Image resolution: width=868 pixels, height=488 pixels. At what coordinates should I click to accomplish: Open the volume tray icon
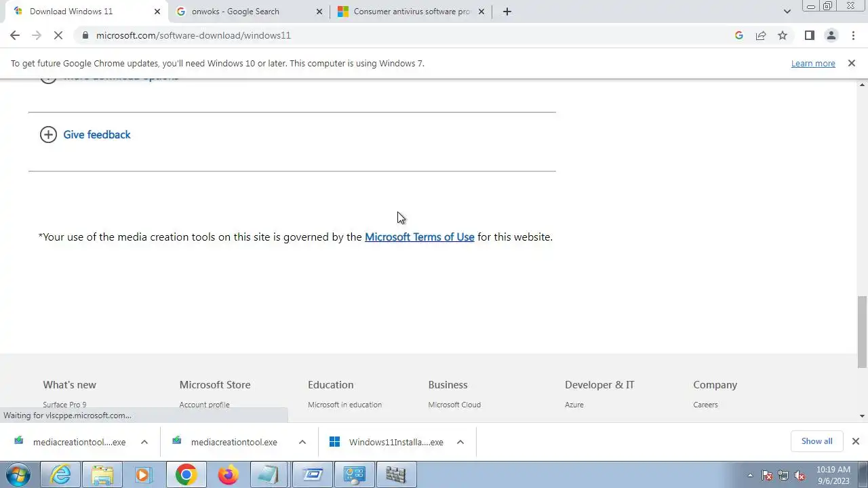[x=800, y=475]
